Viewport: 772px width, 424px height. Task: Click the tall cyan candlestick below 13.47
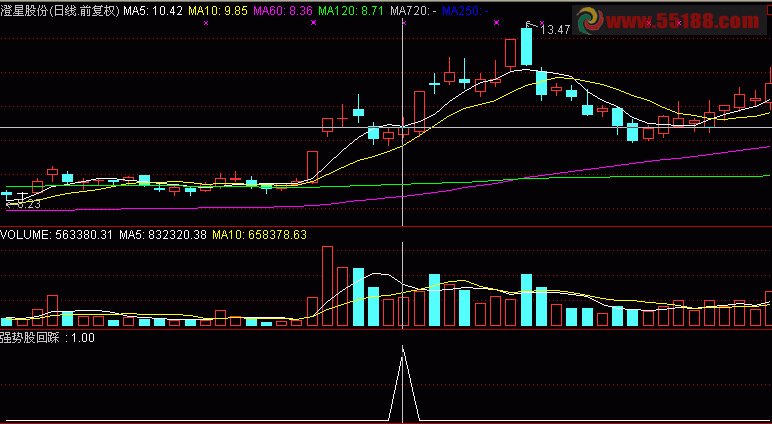tap(526, 46)
